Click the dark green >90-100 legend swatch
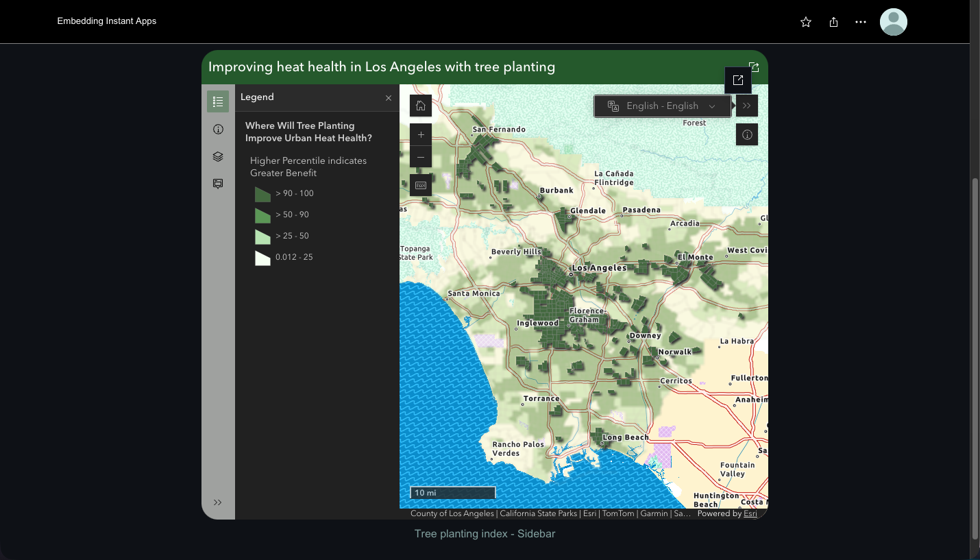The image size is (980, 560). (262, 194)
